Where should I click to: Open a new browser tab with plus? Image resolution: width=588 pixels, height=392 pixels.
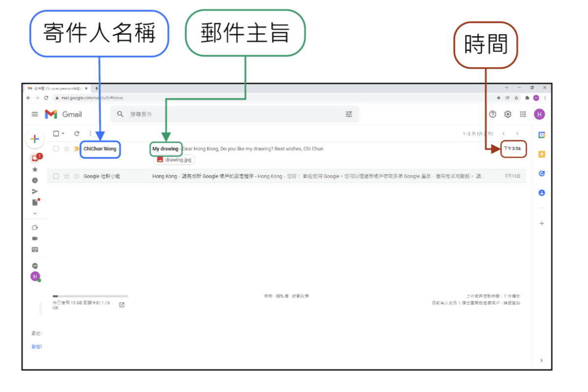97,88
